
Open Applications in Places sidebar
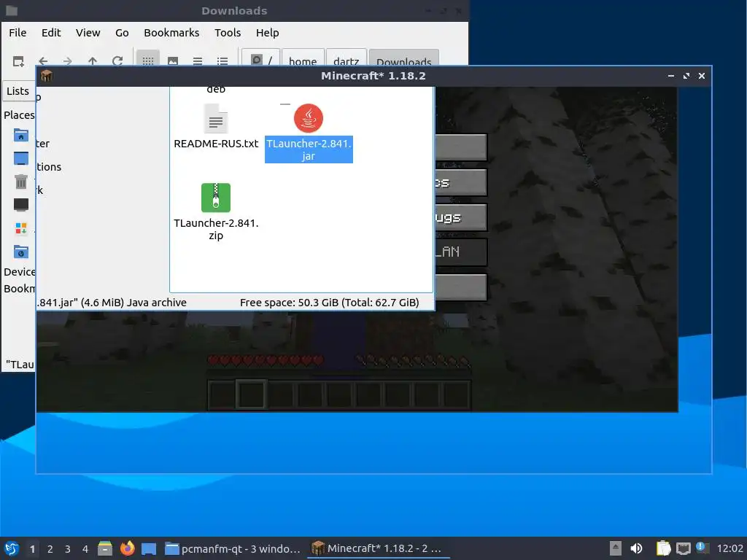(x=20, y=228)
